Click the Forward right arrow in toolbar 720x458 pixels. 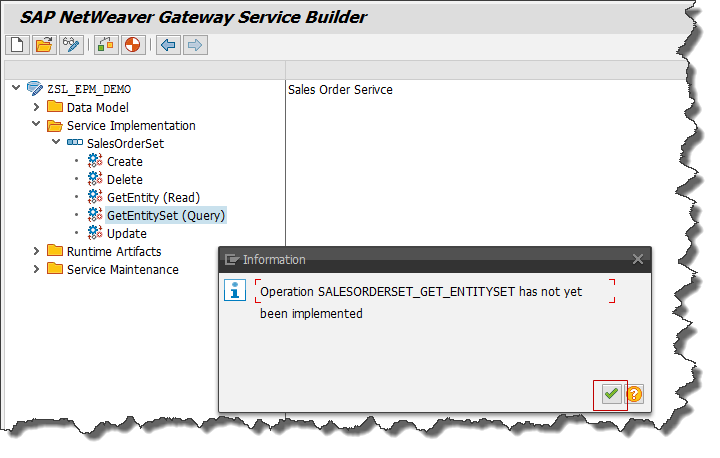tap(195, 45)
